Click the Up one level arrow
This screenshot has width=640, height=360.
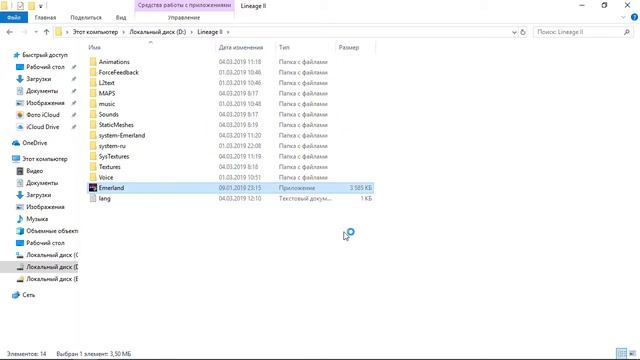coord(46,32)
